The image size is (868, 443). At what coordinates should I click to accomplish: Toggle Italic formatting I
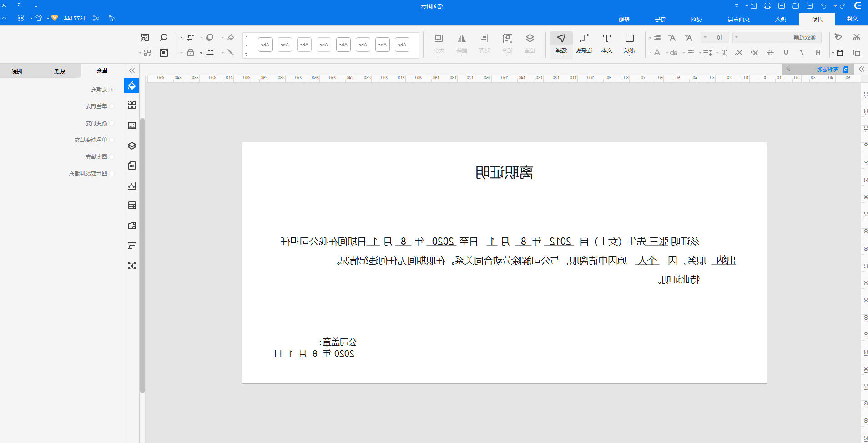pos(802,53)
